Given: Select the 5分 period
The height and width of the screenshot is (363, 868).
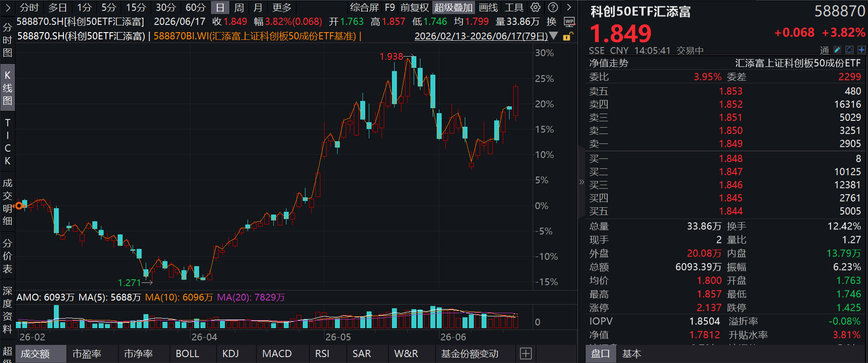Looking at the screenshot, I should (x=109, y=8).
